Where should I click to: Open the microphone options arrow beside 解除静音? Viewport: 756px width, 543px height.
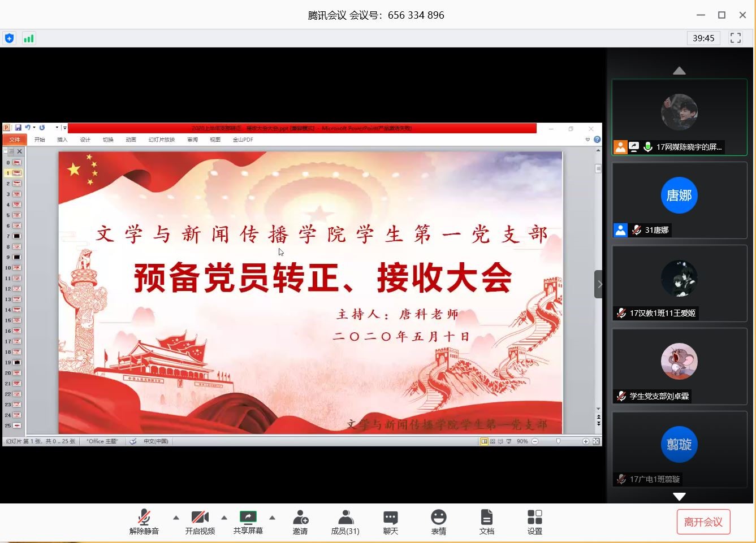[176, 516]
